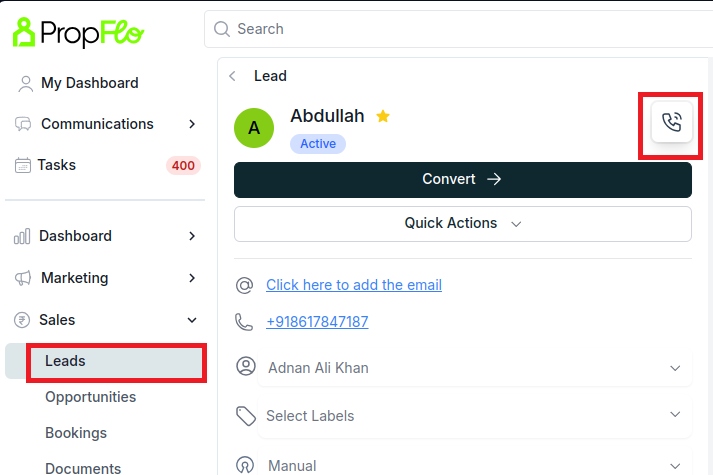The image size is (713, 475).
Task: Open the Adnan Ali Khan assignee dropdown
Action: point(475,368)
